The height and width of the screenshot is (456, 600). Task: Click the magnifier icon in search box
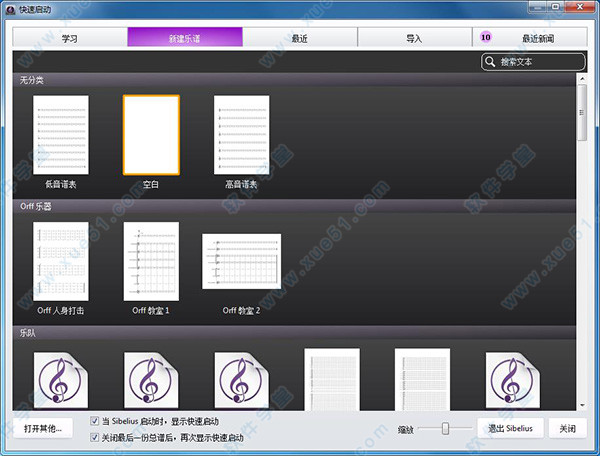[491, 62]
